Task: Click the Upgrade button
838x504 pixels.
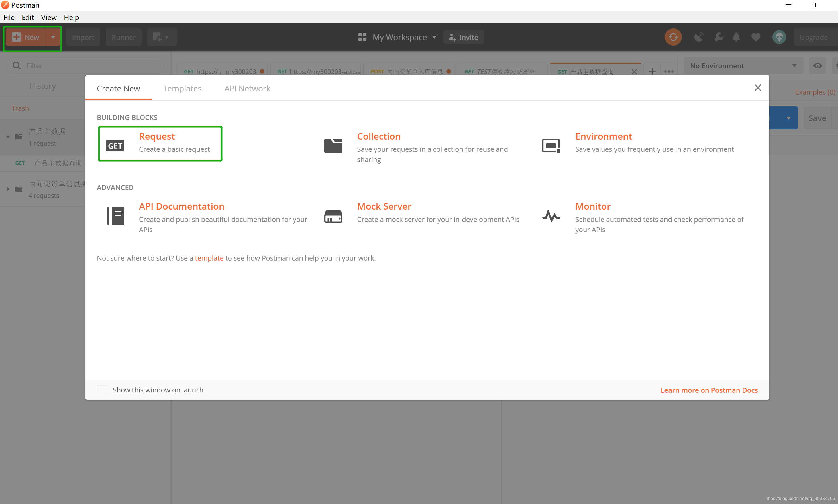Action: click(x=814, y=37)
